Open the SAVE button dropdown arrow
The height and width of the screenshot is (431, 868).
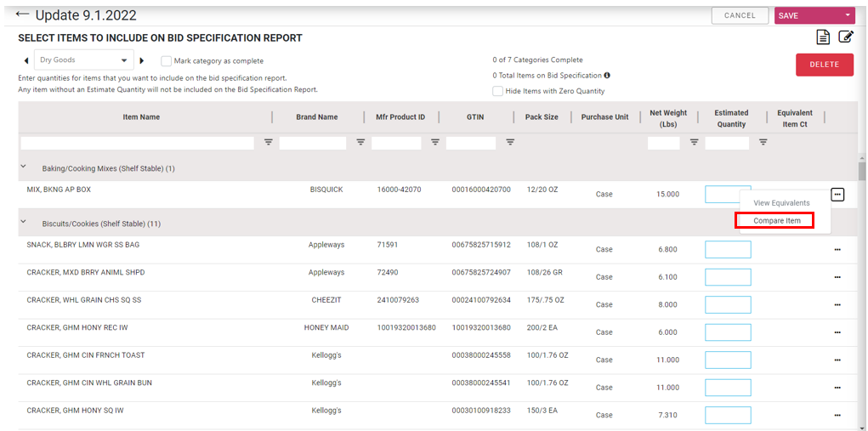[x=847, y=15]
